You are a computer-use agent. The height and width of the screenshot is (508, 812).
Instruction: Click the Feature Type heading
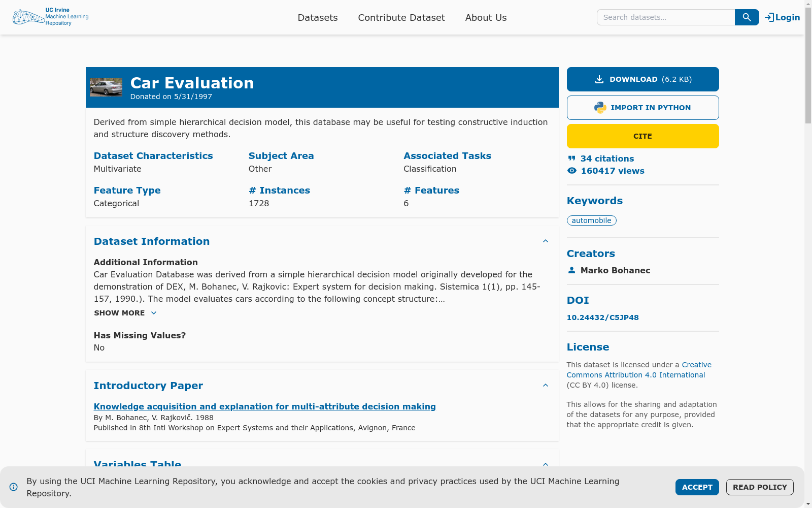127,190
